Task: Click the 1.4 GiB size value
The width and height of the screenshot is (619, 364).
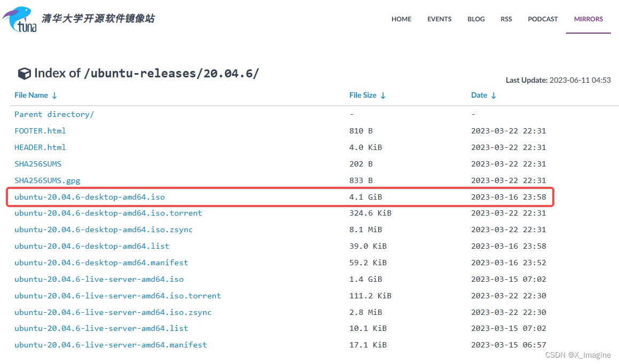Action: (365, 279)
